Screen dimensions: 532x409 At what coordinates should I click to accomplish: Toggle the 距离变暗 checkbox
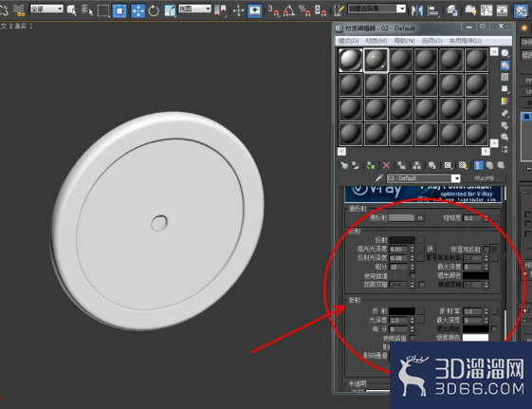point(421,284)
